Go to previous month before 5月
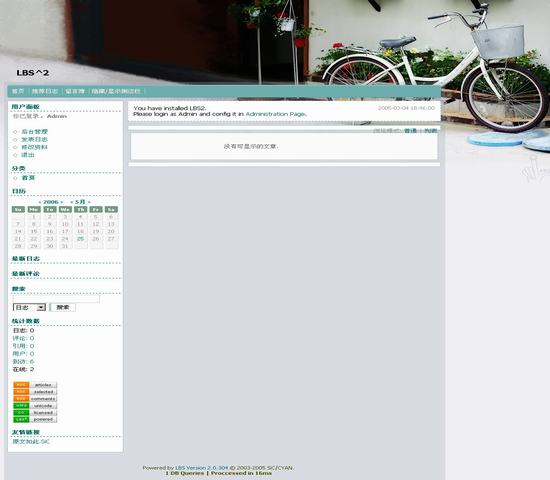The width and height of the screenshot is (550, 480). [72, 202]
